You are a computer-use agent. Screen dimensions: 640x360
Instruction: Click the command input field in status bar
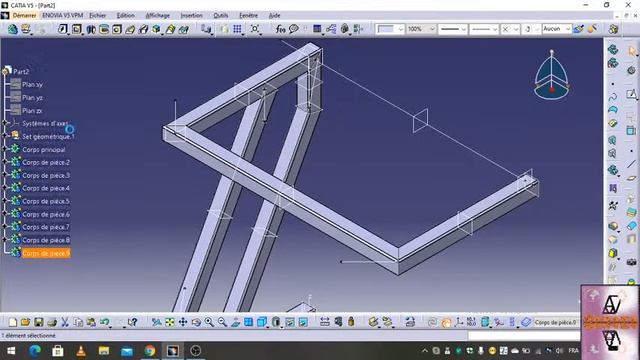tap(524, 336)
